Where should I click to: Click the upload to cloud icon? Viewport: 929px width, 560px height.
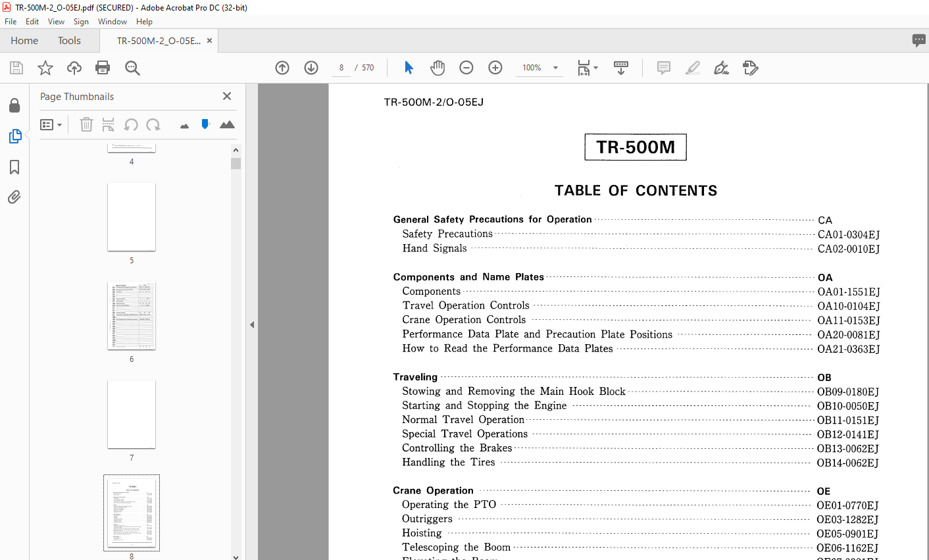(74, 68)
